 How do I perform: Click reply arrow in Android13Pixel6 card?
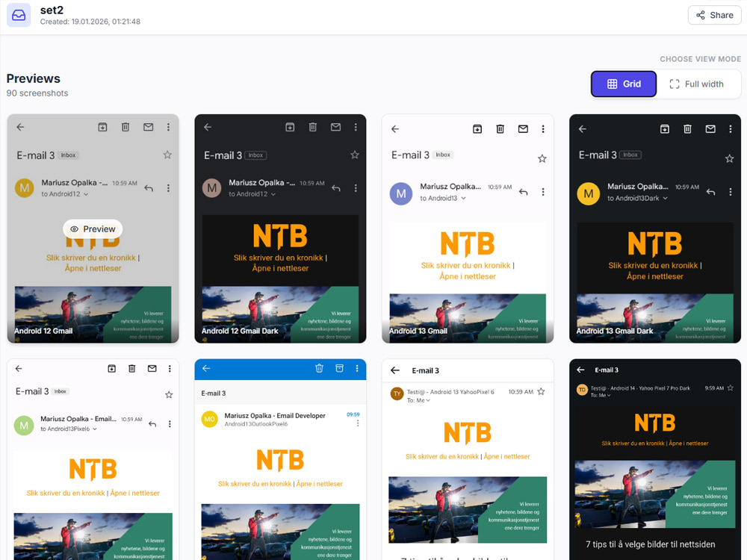point(152,424)
